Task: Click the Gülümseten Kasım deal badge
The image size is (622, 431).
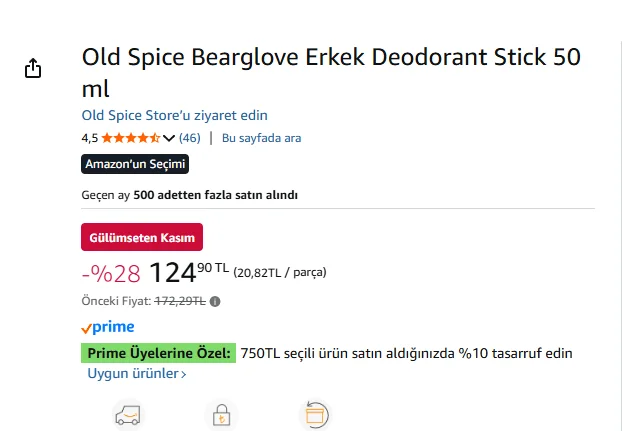Action: tap(142, 237)
